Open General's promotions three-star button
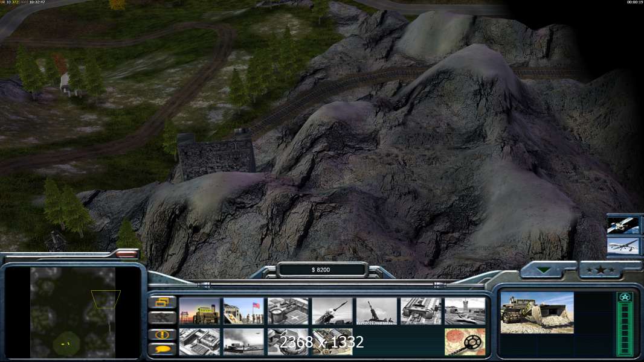Screen dimensions: 644x362 coord(601,270)
